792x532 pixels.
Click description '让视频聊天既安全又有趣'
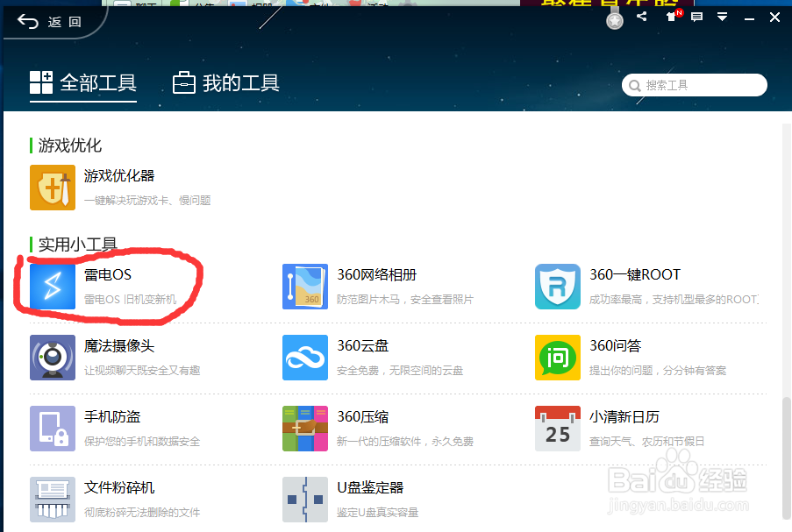[x=142, y=371]
